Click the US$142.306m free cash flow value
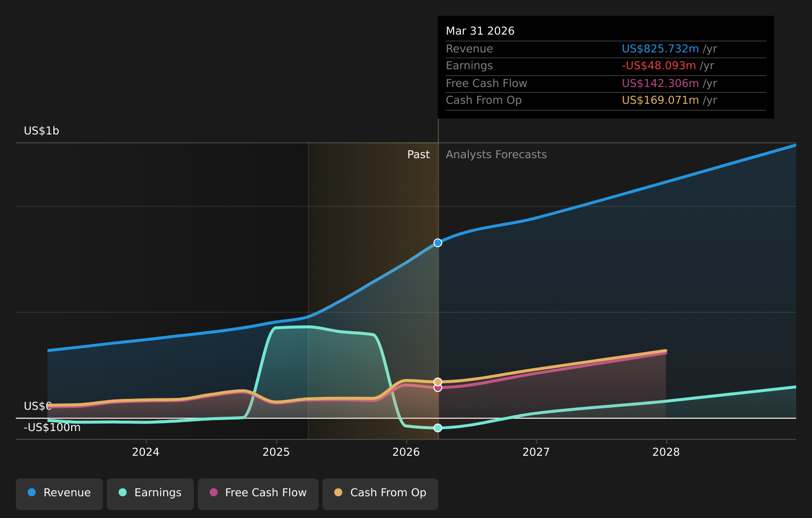This screenshot has width=812, height=518. pos(660,84)
